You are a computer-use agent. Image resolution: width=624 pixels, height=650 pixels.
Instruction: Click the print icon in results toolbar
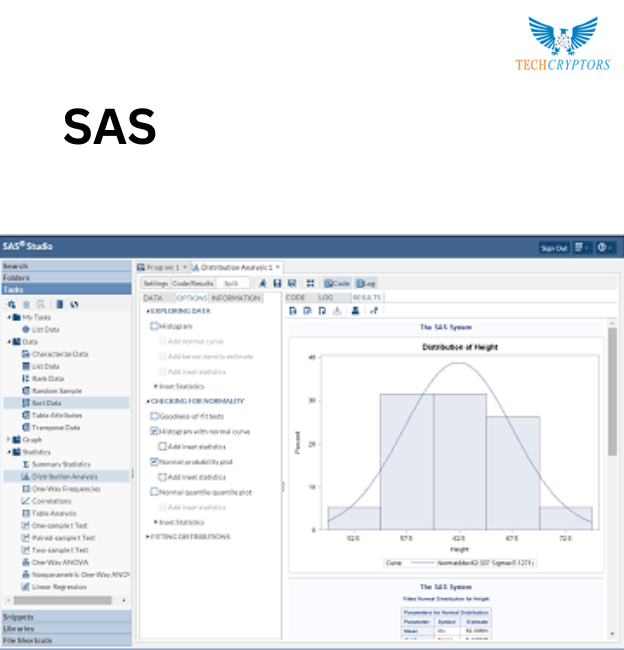pos(355,310)
